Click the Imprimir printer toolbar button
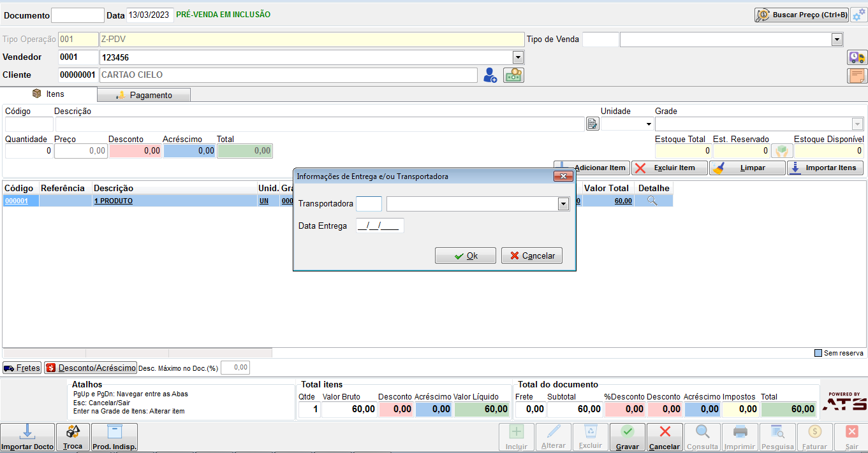 pos(740,438)
